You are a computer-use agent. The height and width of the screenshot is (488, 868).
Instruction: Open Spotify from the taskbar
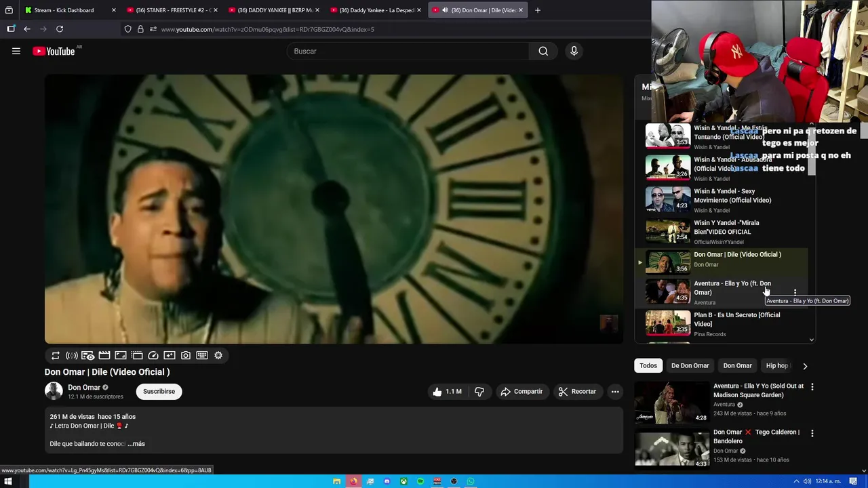[420, 481]
